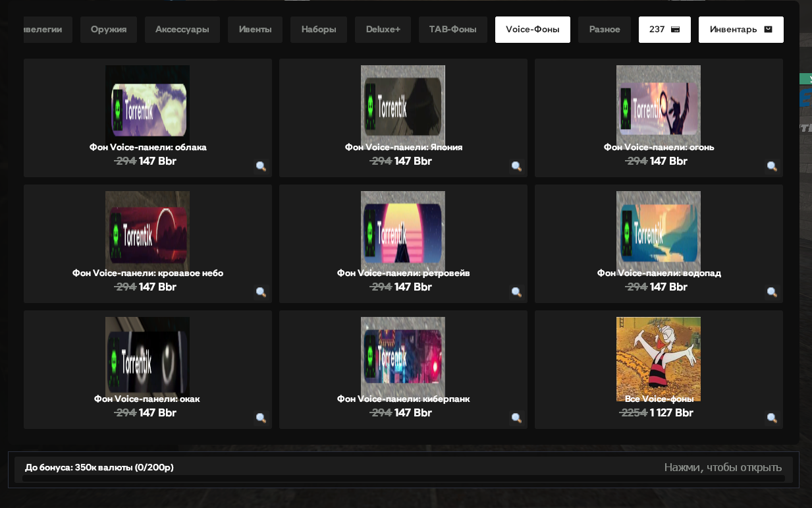This screenshot has width=812, height=508.
Task: Click the облака voice background thumbnail
Action: click(x=148, y=107)
